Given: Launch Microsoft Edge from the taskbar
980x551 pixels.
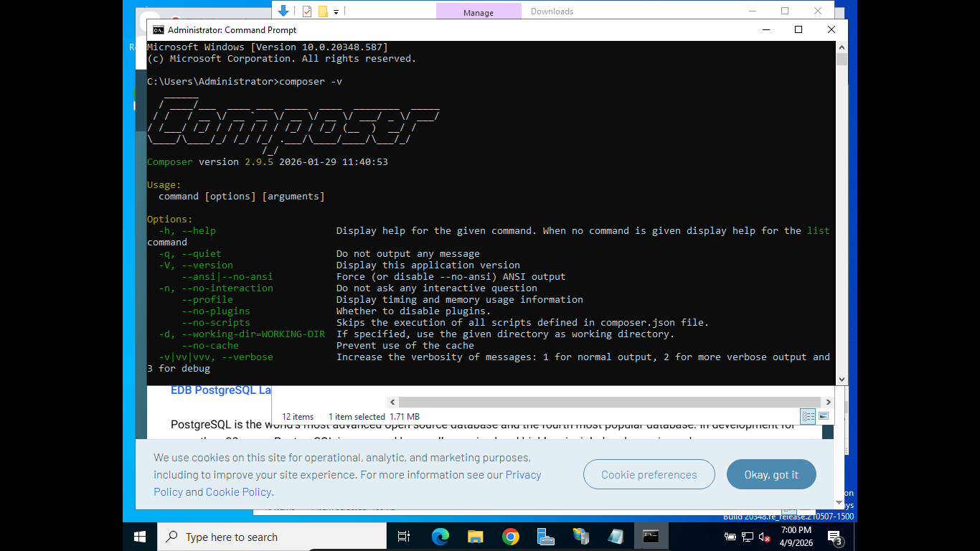Looking at the screenshot, I should pyautogui.click(x=440, y=537).
